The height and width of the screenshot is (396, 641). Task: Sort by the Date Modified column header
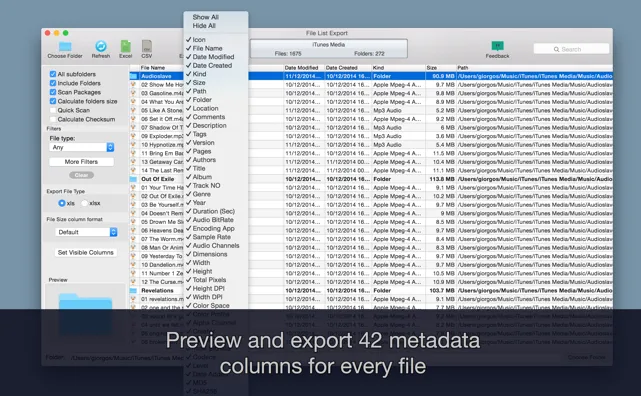303,68
